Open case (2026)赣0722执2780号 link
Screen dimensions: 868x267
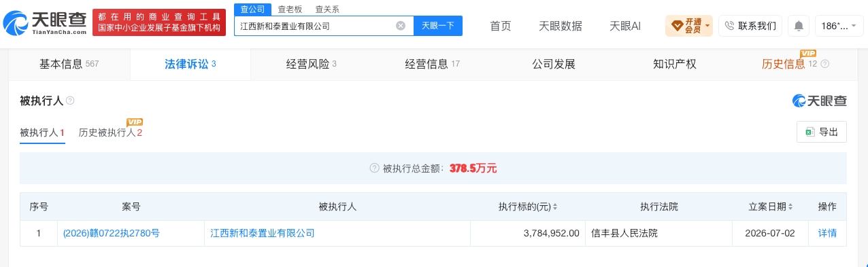click(x=112, y=233)
